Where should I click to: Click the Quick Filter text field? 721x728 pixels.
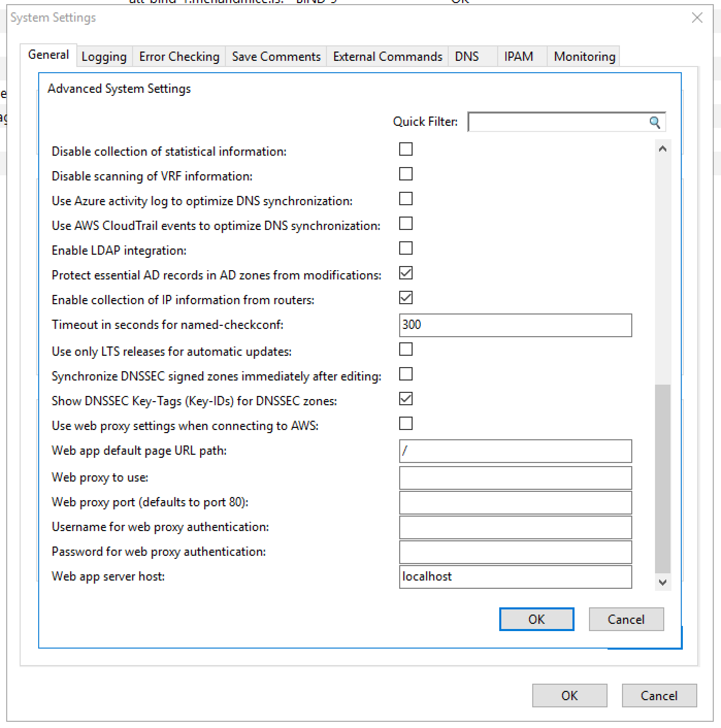click(x=557, y=122)
